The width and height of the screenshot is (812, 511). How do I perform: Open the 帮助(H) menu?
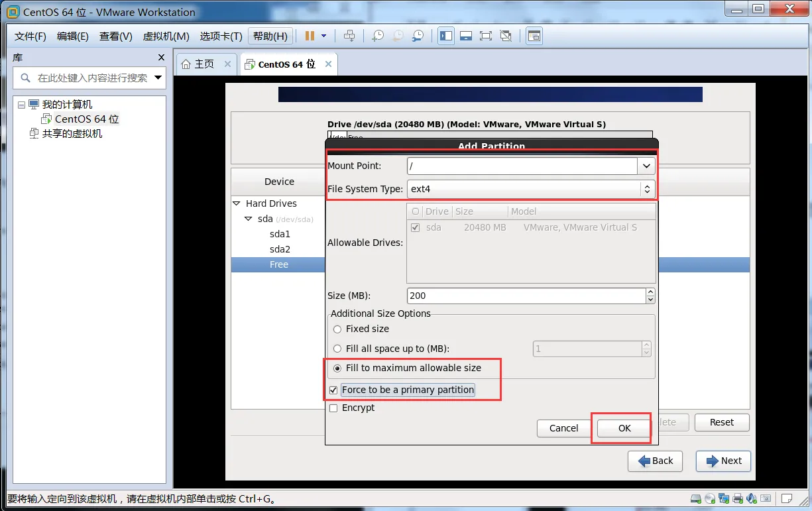click(270, 36)
